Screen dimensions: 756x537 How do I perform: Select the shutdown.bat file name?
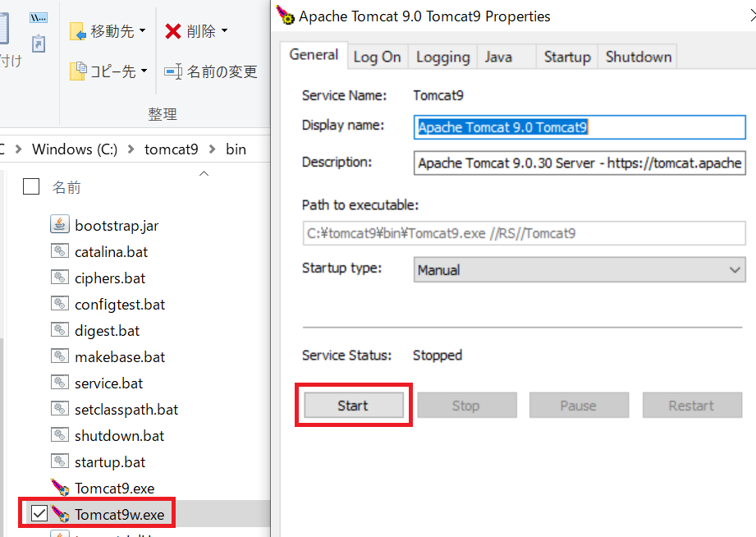pos(120,436)
